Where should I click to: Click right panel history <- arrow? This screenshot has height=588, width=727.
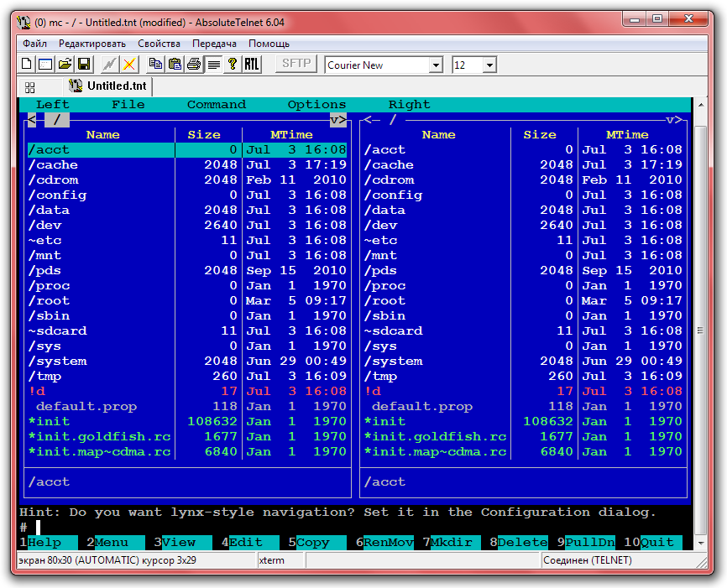(x=372, y=120)
